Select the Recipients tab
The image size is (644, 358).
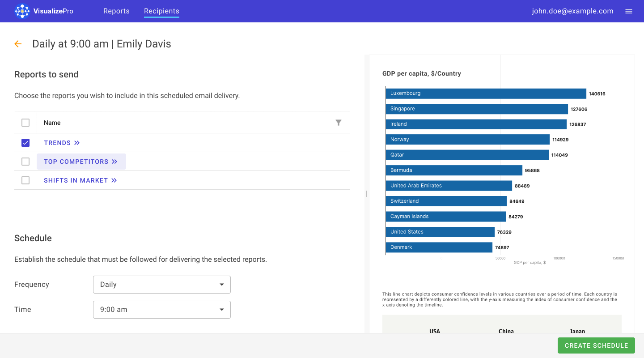(161, 11)
